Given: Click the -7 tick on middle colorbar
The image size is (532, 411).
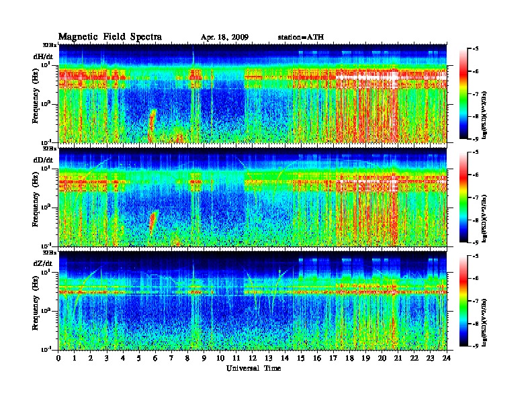Looking at the screenshot, I should [x=476, y=197].
